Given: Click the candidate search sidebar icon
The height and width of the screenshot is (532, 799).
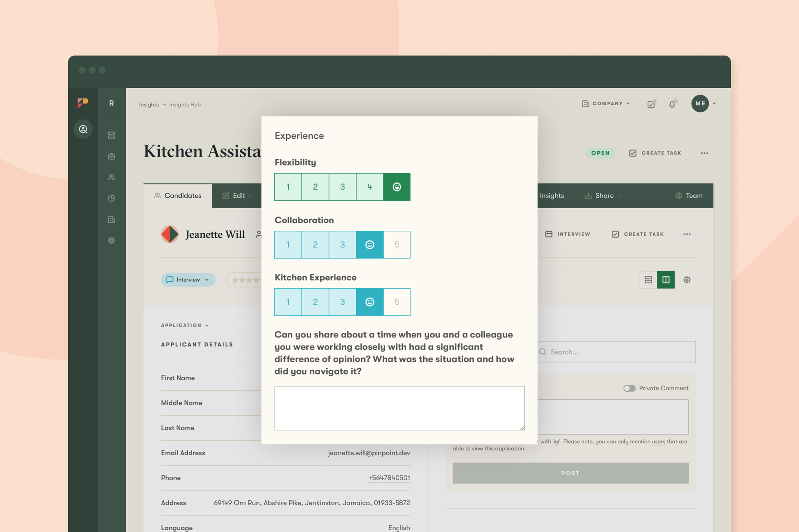Looking at the screenshot, I should (83, 129).
